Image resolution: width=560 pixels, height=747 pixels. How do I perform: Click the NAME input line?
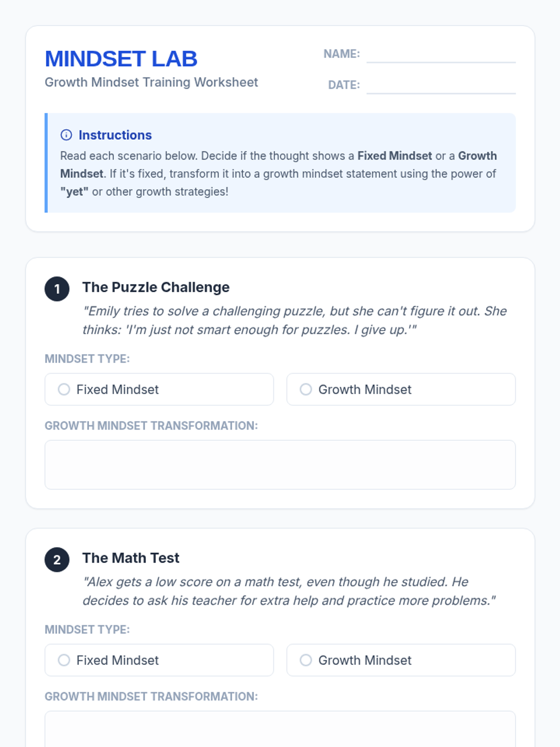[441, 55]
